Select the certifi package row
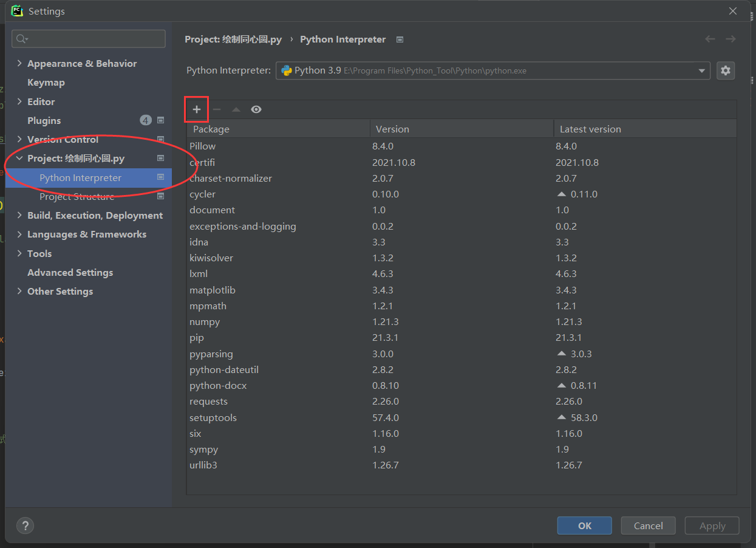 pyautogui.click(x=461, y=162)
